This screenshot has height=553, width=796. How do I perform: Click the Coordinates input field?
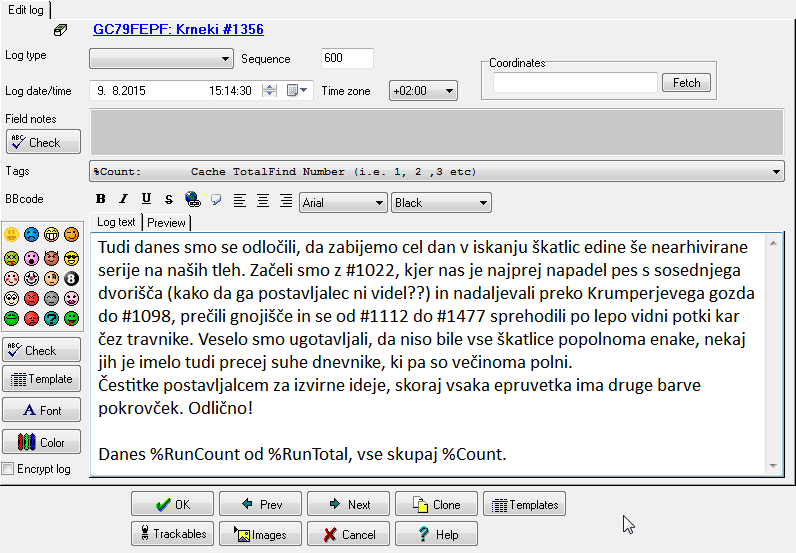(x=575, y=82)
